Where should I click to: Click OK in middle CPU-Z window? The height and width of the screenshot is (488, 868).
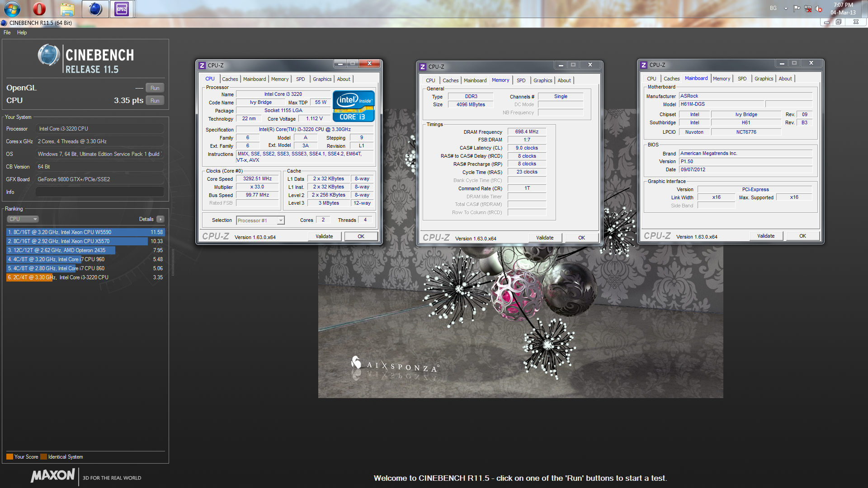coord(581,238)
